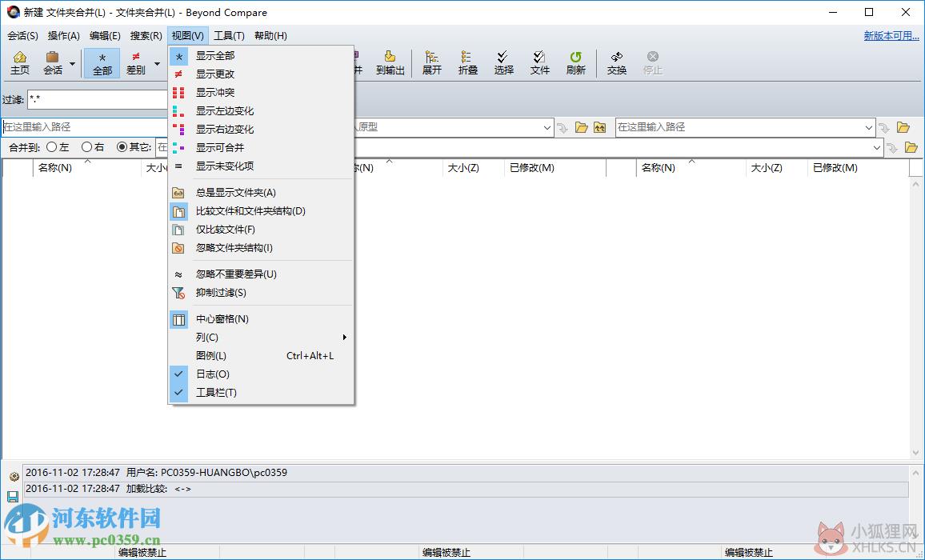Click the 交换 swap toolbar icon
The height and width of the screenshot is (560, 925).
click(x=616, y=62)
